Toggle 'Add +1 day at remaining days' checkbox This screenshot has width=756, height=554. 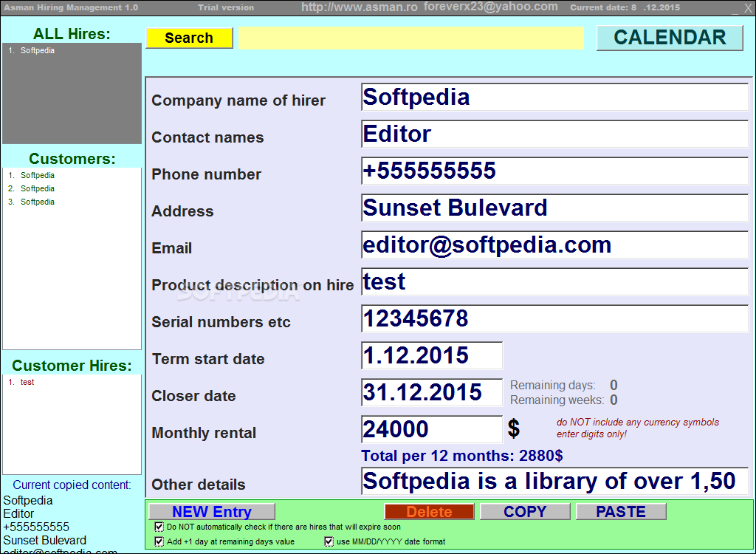pyautogui.click(x=159, y=541)
